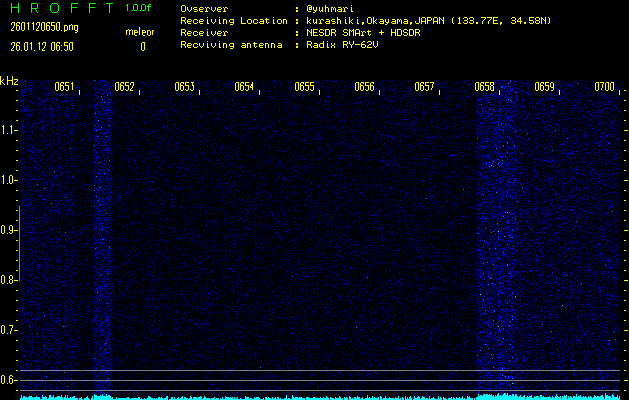Click the 0657 time marker
This screenshot has width=629, height=400.
click(x=424, y=87)
